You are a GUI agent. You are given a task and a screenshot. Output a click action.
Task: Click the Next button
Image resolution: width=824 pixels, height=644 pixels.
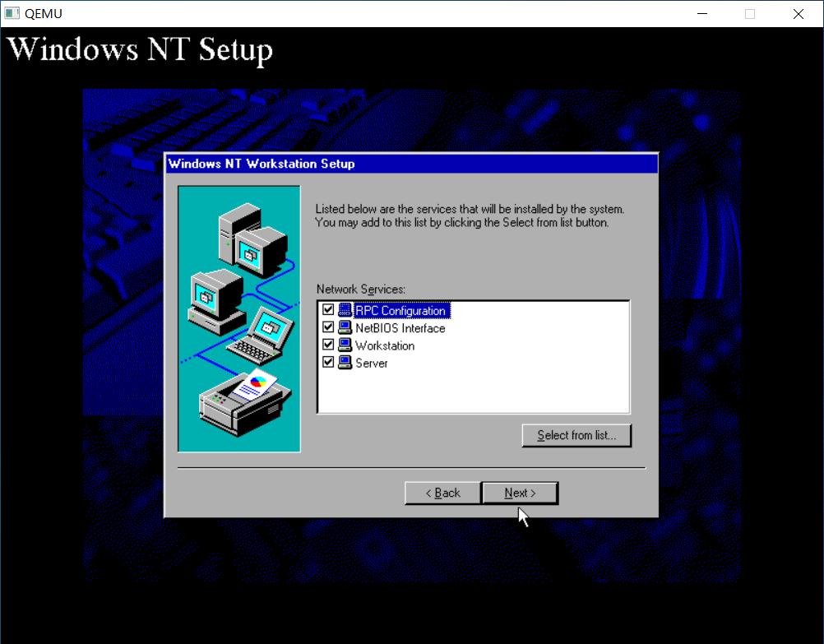[x=520, y=492]
